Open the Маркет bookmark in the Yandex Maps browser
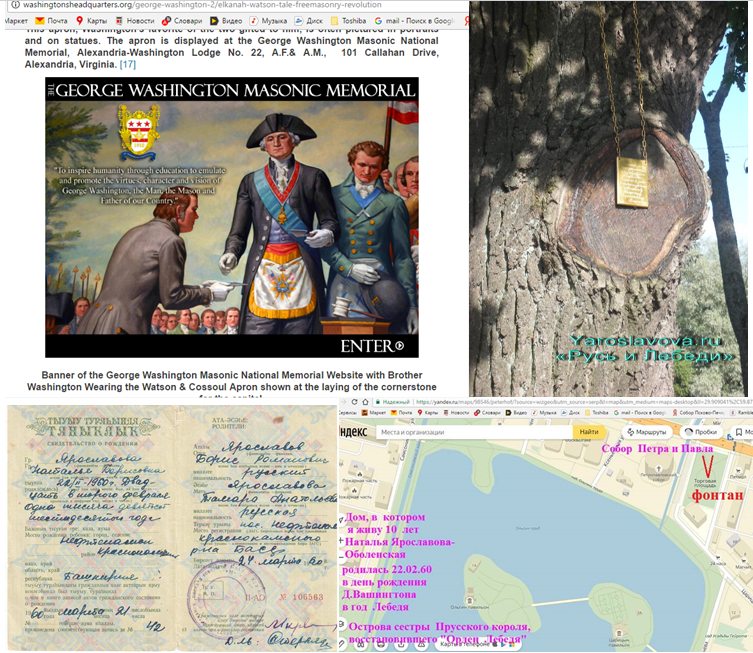Image resolution: width=753 pixels, height=653 pixels. [x=374, y=412]
